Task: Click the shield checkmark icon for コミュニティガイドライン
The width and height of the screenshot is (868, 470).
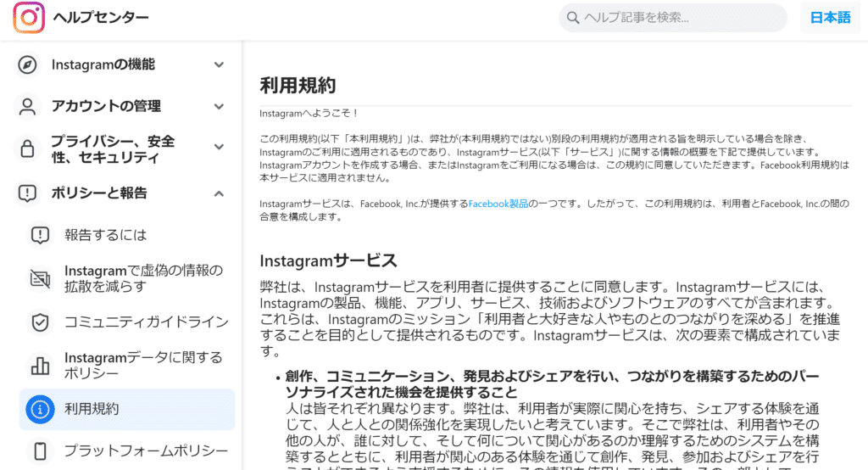Action: (x=40, y=322)
